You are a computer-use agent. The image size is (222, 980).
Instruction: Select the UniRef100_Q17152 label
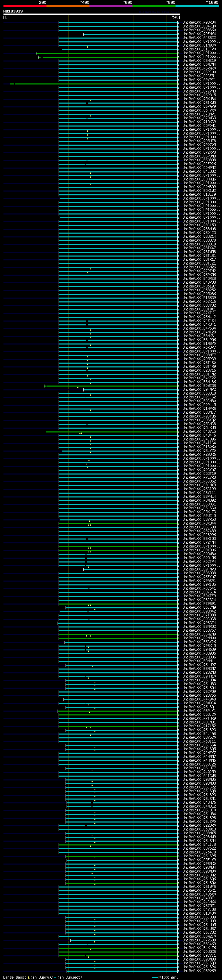(x=199, y=726)
